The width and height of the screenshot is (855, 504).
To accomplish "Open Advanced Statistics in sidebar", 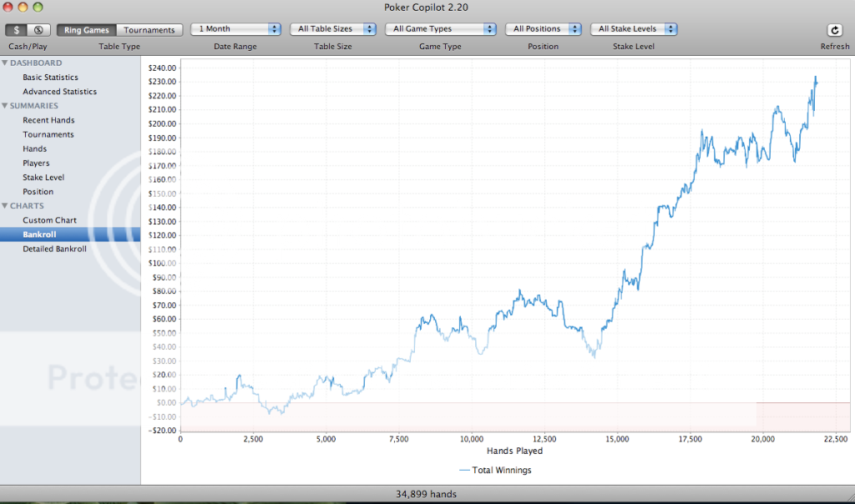I will 59,92.
